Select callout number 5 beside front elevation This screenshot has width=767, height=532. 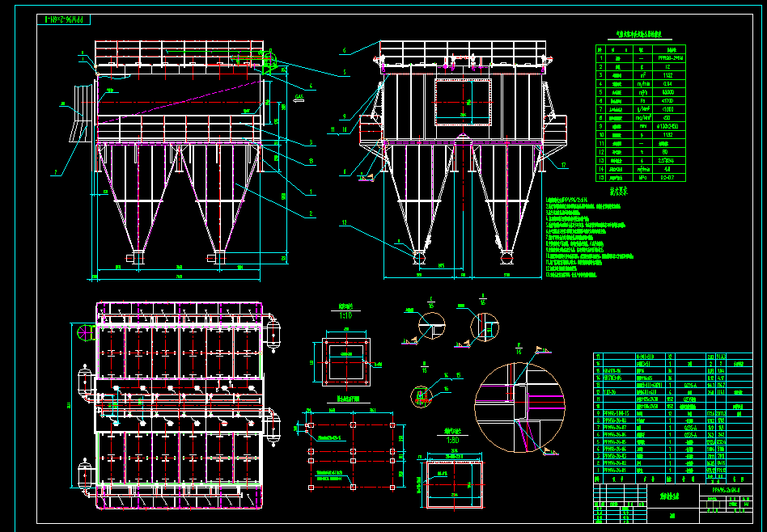click(x=345, y=72)
